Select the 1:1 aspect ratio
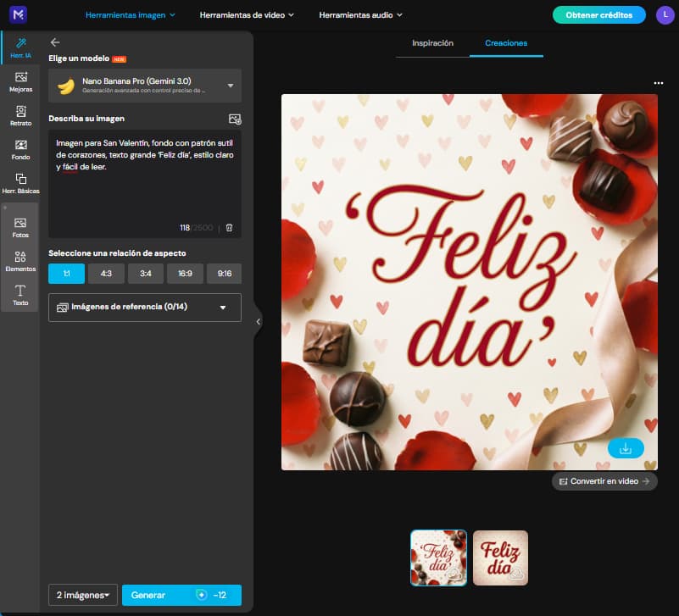Screen dimensions: 679x616 pos(66,274)
